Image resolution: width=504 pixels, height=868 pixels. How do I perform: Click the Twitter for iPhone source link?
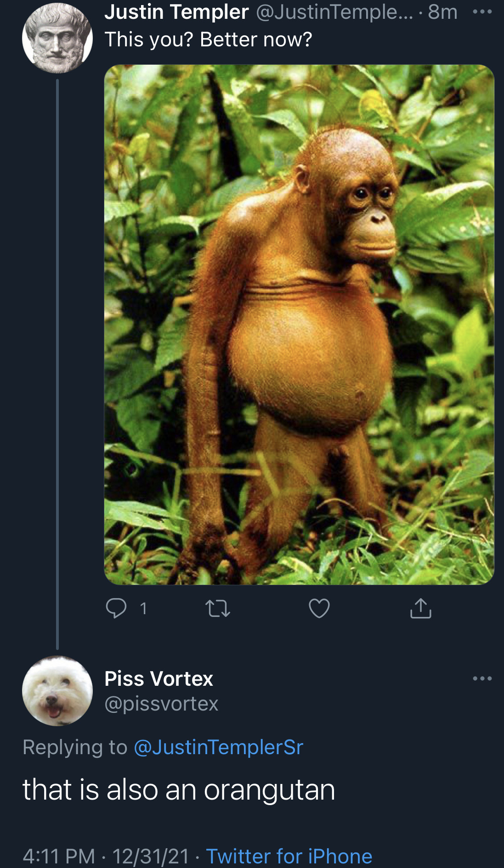(289, 856)
